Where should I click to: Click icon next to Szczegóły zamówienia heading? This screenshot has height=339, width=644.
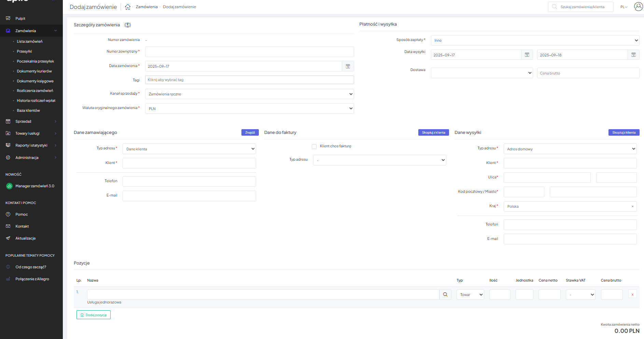(x=128, y=25)
